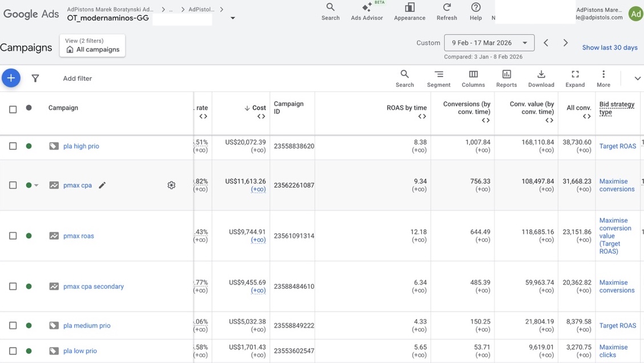
Task: Refresh the campaign data
Action: point(447,11)
